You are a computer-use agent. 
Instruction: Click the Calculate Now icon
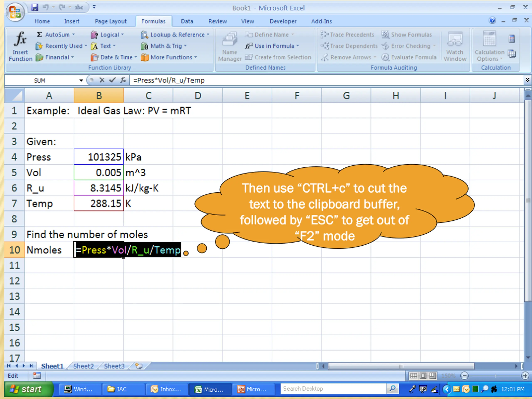coord(512,38)
